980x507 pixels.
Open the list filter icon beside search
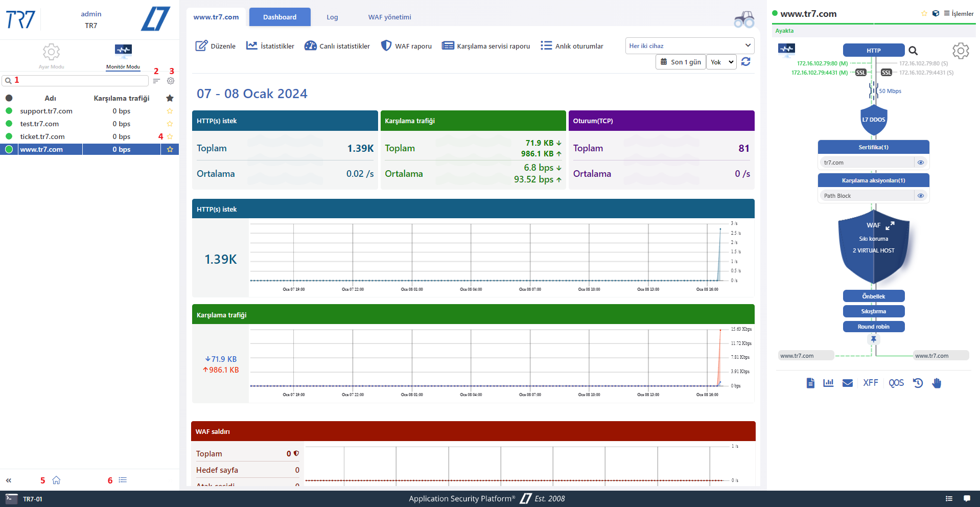click(156, 81)
